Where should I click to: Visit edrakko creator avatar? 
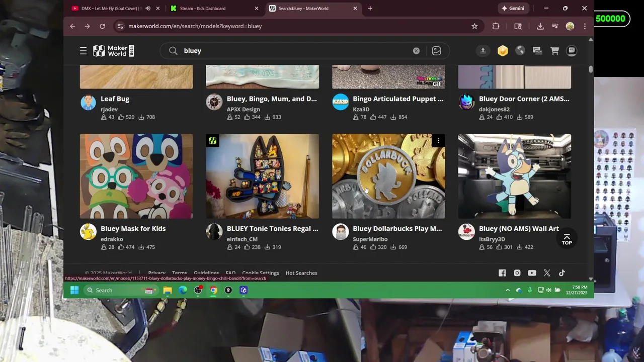[88, 232]
